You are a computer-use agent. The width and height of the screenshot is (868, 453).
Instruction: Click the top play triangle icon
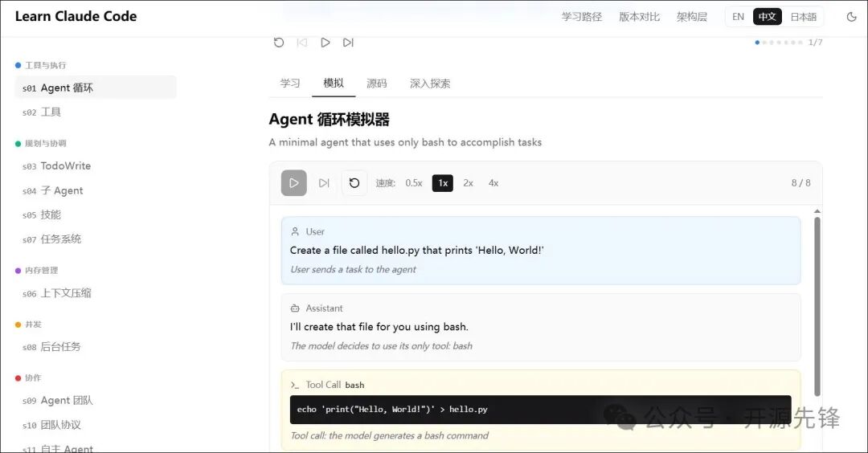[325, 43]
